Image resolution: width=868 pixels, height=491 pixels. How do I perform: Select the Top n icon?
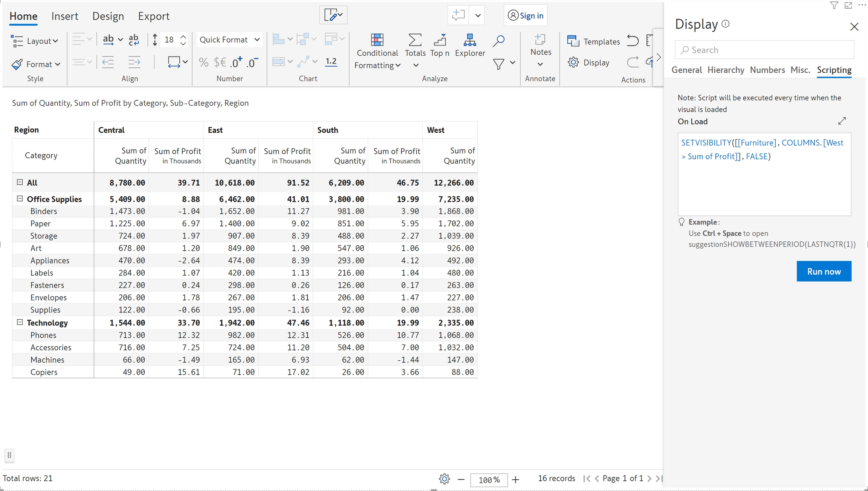click(440, 40)
